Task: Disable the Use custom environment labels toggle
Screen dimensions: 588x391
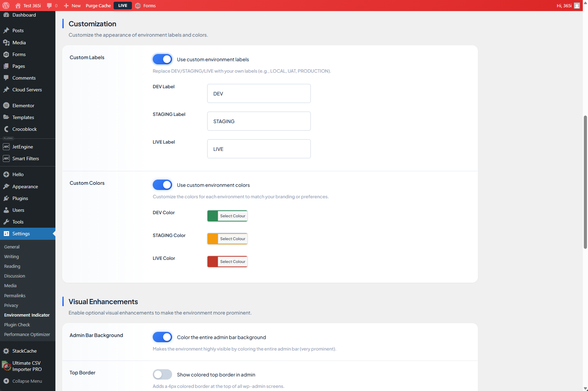Action: pyautogui.click(x=162, y=59)
